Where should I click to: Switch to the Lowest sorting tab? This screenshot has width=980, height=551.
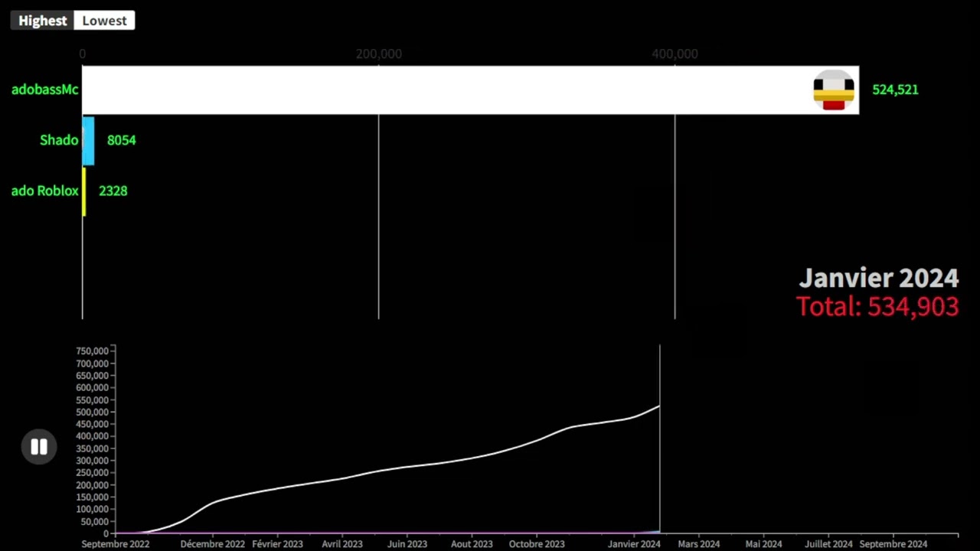pos(105,21)
